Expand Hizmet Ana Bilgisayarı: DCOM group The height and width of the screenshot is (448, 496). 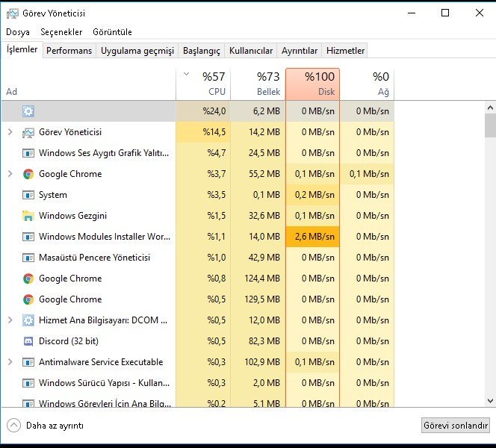click(x=10, y=320)
